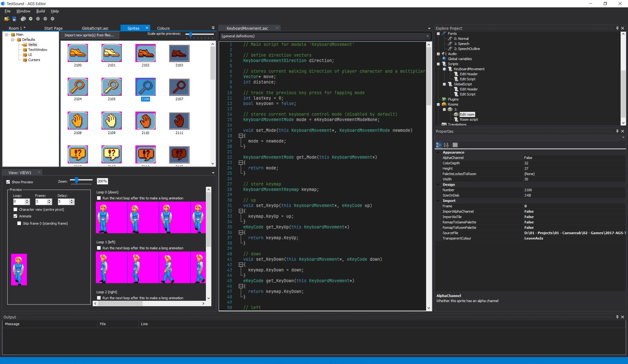Screen dimensions: 628x364
Task: Collapse the Fonts node in project tree
Action: (x=438, y=34)
